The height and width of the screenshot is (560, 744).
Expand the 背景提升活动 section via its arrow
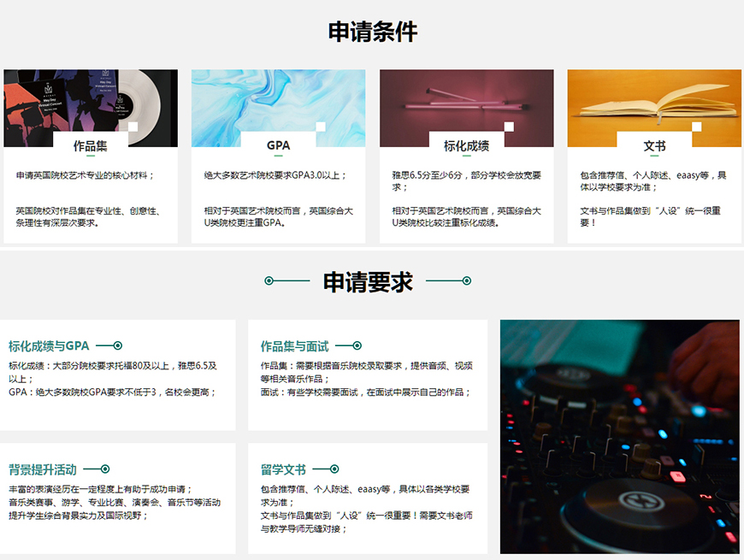[105, 469]
